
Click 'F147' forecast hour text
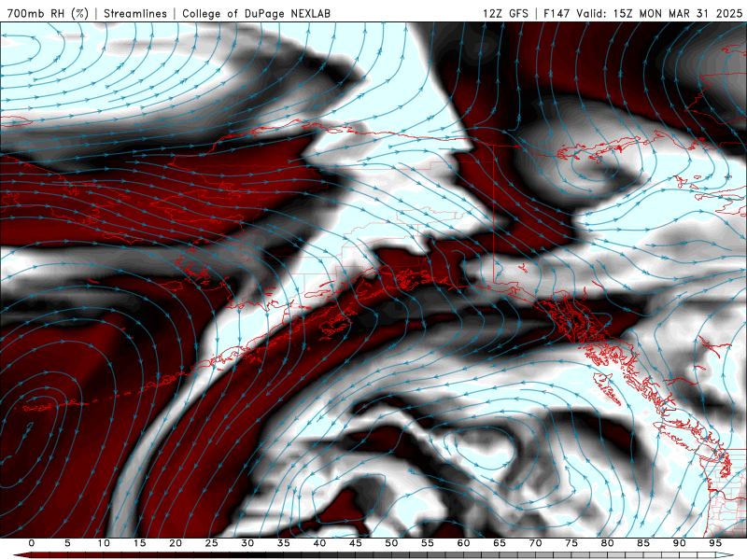(x=557, y=13)
